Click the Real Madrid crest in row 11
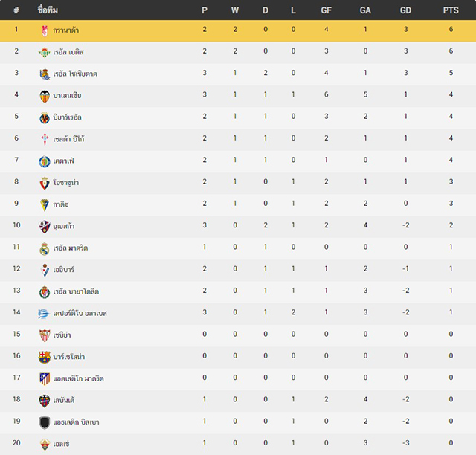This screenshot has width=476, height=455. (45, 248)
